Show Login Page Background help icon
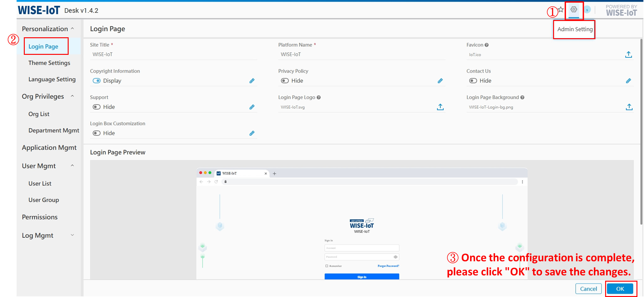Viewport: 644px width, 297px height. (x=522, y=97)
